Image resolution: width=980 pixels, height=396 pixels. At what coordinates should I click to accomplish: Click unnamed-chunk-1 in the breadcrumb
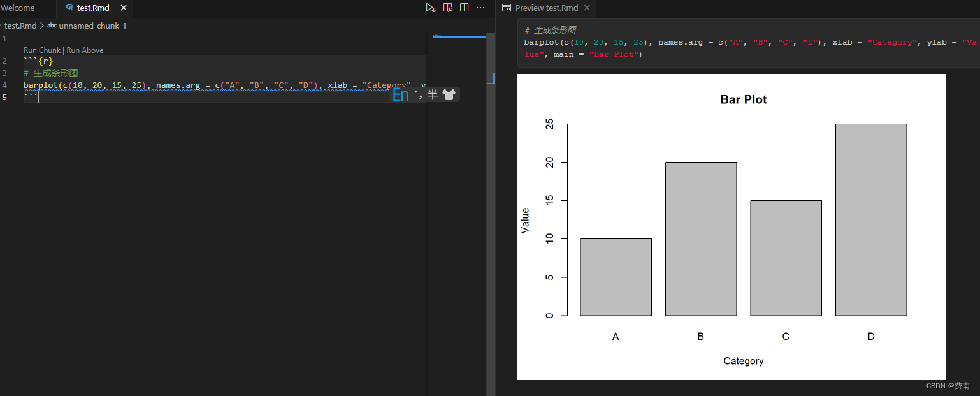point(92,26)
